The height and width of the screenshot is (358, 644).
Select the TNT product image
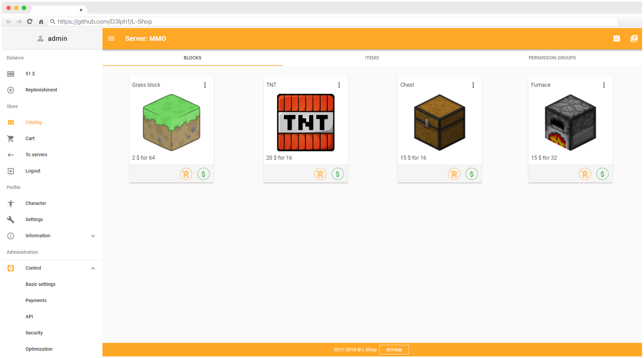[306, 123]
